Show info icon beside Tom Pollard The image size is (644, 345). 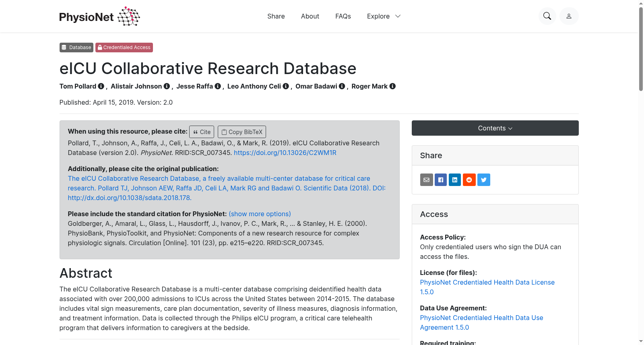click(101, 86)
